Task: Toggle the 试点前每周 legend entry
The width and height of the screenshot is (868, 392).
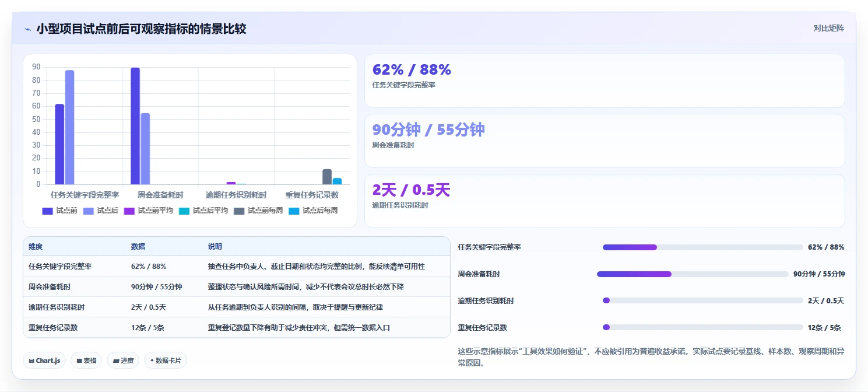Action: point(258,211)
